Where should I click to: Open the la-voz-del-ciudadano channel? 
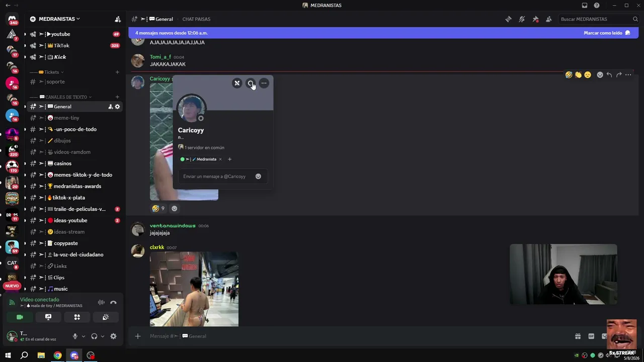pos(74,255)
